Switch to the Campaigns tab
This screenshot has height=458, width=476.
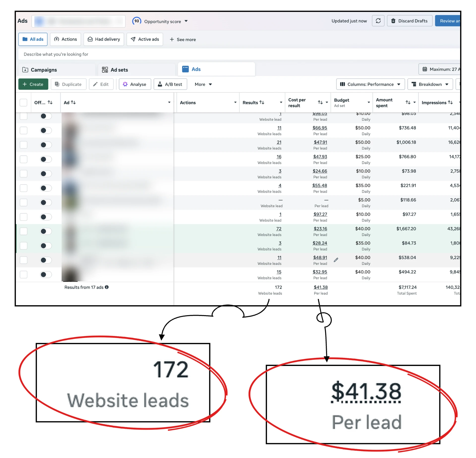coord(57,70)
